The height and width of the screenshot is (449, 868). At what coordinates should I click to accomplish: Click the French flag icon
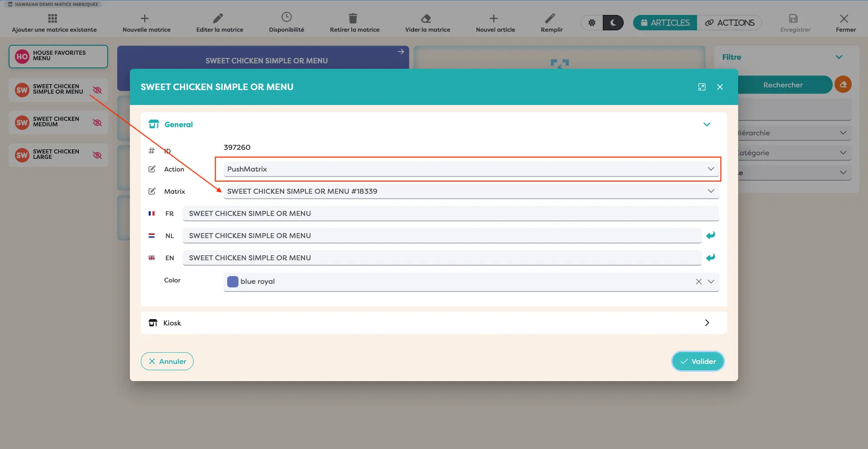pos(152,213)
